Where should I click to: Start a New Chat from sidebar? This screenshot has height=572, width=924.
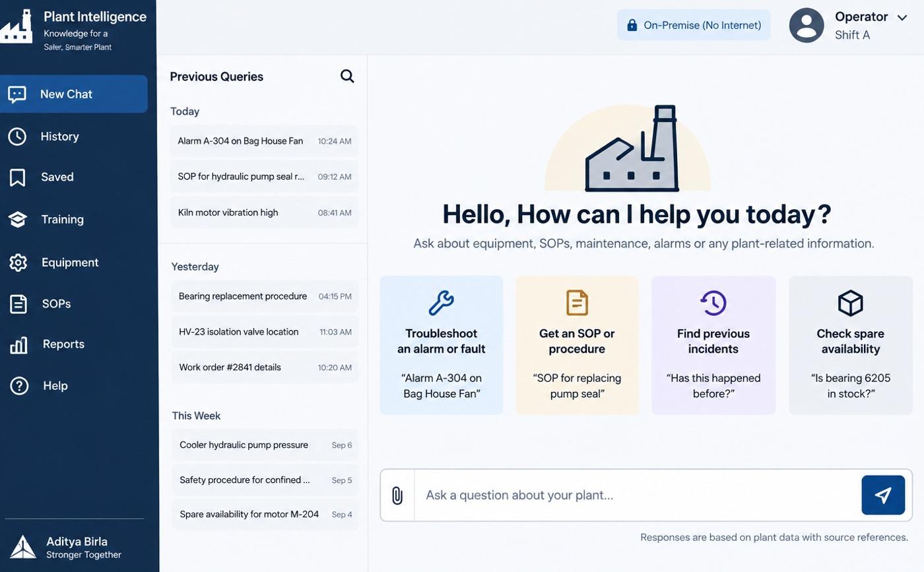point(74,94)
